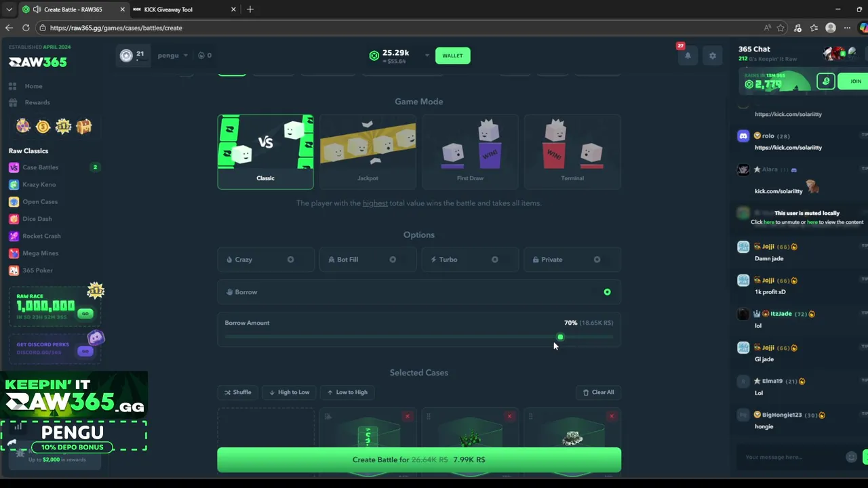Click Create Battle for 7.99K R$

point(419,460)
